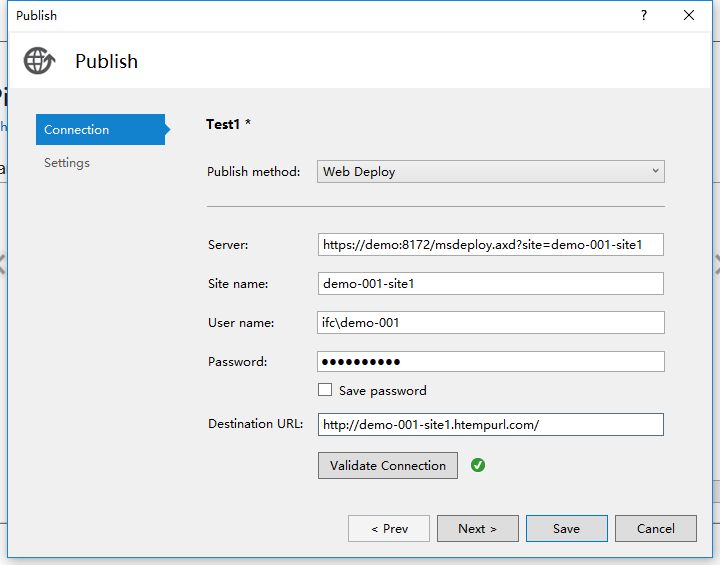Click the Test1 profile name heading
The width and height of the screenshot is (720, 565).
click(x=228, y=124)
